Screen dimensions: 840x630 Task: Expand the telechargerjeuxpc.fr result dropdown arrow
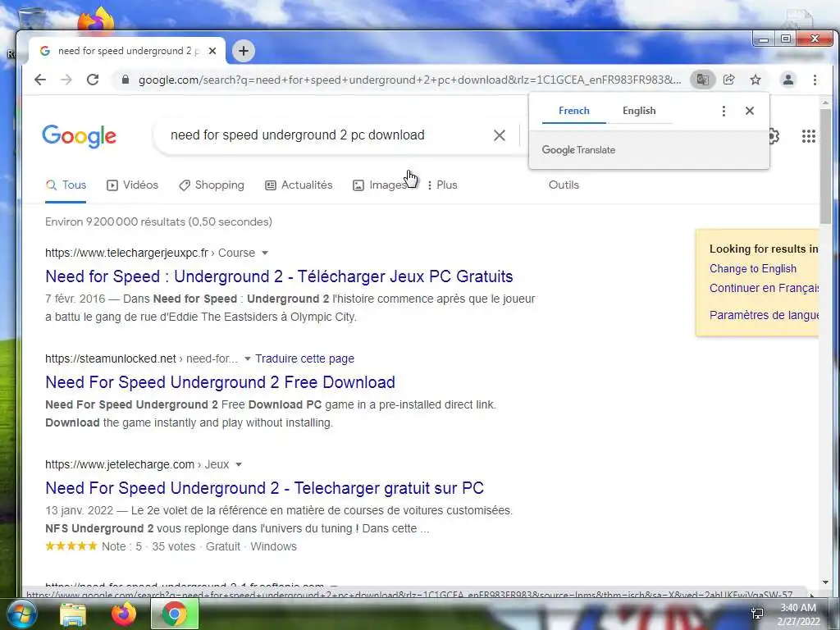[265, 253]
